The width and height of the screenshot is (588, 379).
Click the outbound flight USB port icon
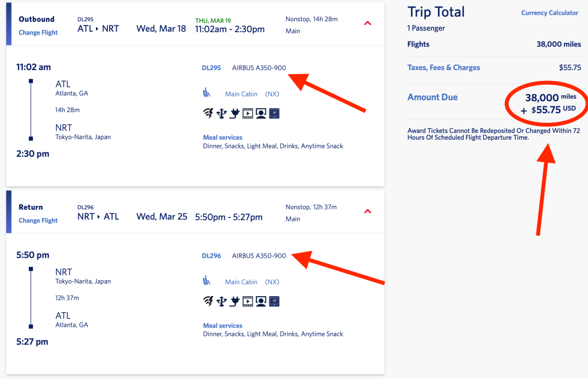point(221,113)
